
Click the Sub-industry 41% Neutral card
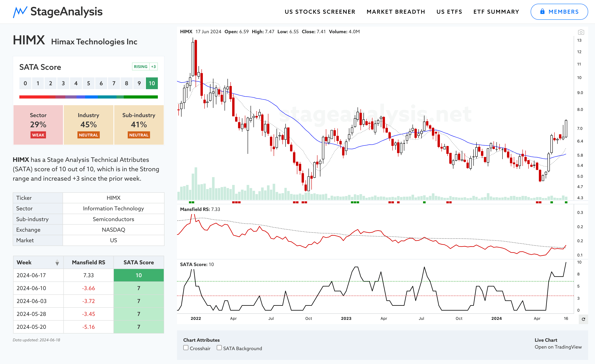click(139, 125)
